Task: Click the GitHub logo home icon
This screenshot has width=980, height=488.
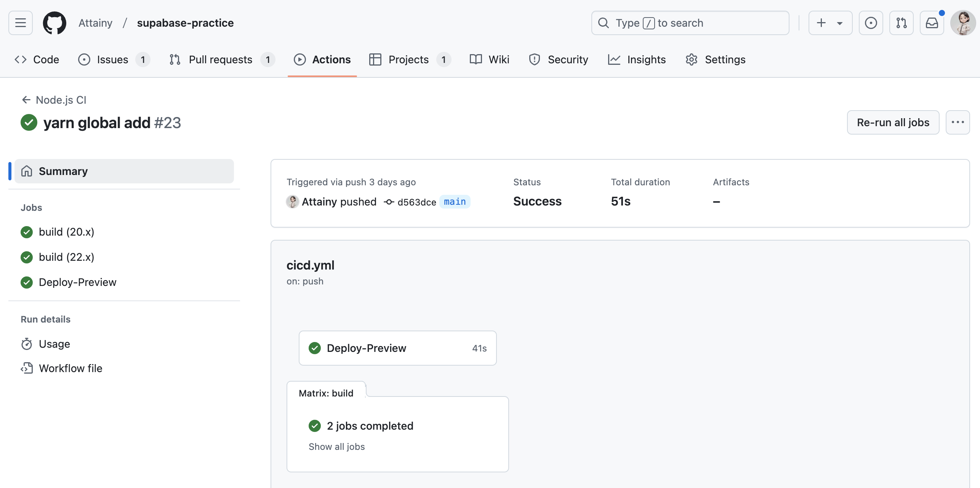Action: point(54,23)
